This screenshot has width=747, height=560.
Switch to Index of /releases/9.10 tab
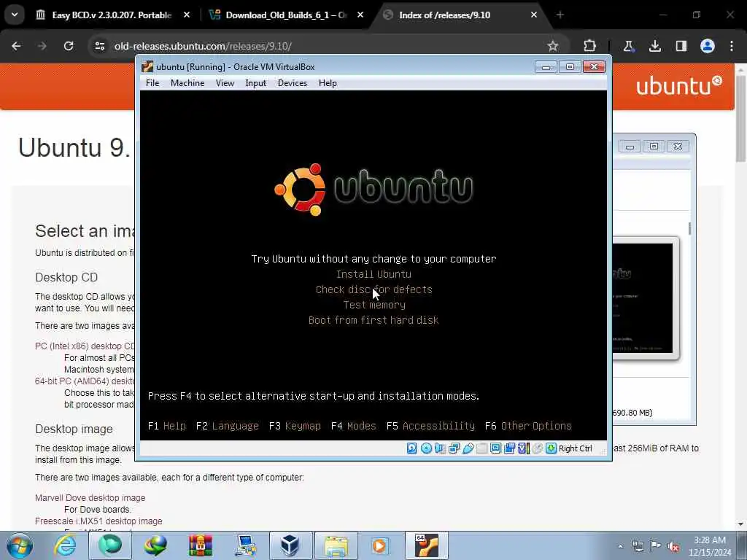click(x=460, y=15)
